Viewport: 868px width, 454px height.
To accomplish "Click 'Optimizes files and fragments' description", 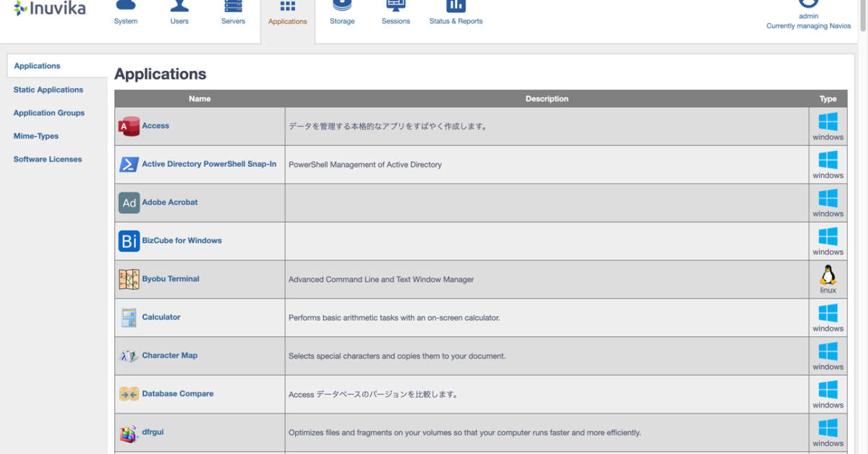I will tap(464, 433).
